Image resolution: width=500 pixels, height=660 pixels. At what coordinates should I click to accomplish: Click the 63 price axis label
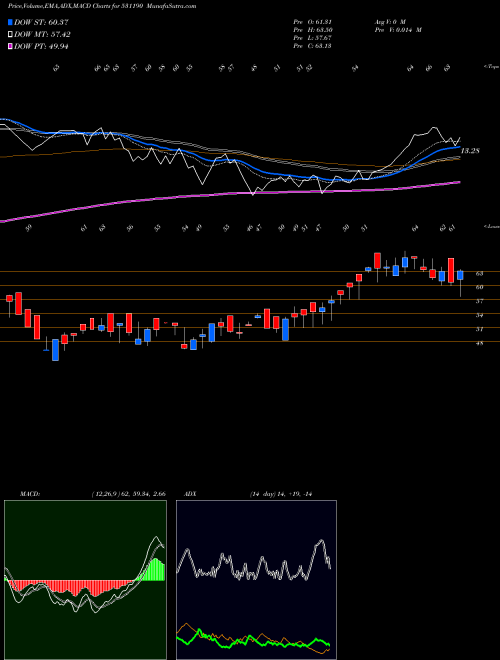pos(479,274)
